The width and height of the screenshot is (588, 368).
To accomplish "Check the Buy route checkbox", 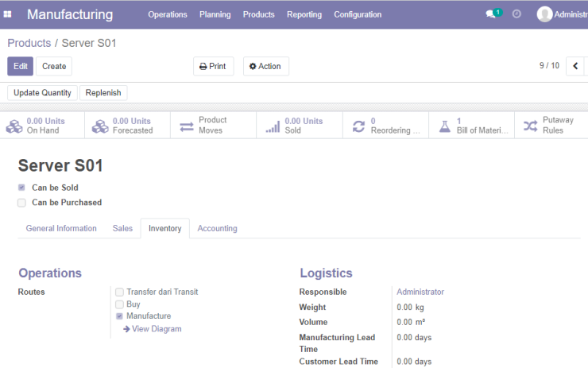I will [119, 304].
